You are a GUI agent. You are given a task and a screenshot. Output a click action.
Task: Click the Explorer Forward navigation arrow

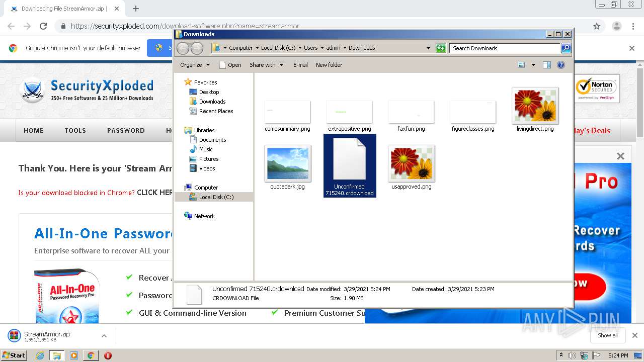[x=197, y=48]
